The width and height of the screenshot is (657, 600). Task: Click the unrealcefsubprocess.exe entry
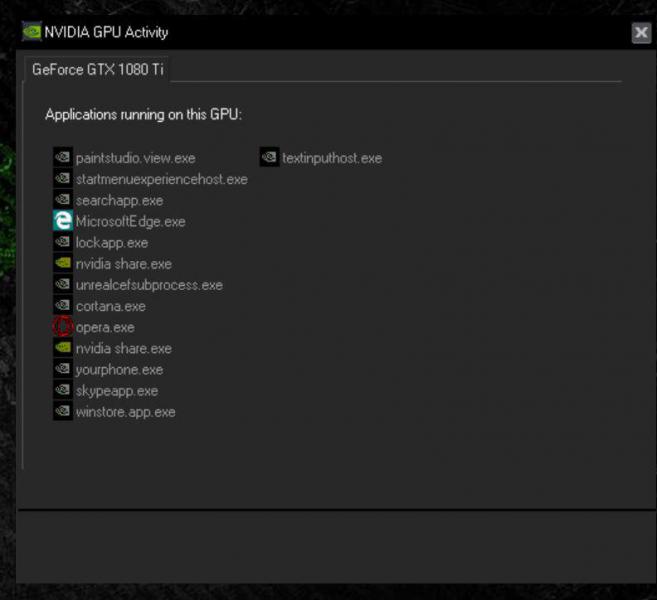pos(149,285)
